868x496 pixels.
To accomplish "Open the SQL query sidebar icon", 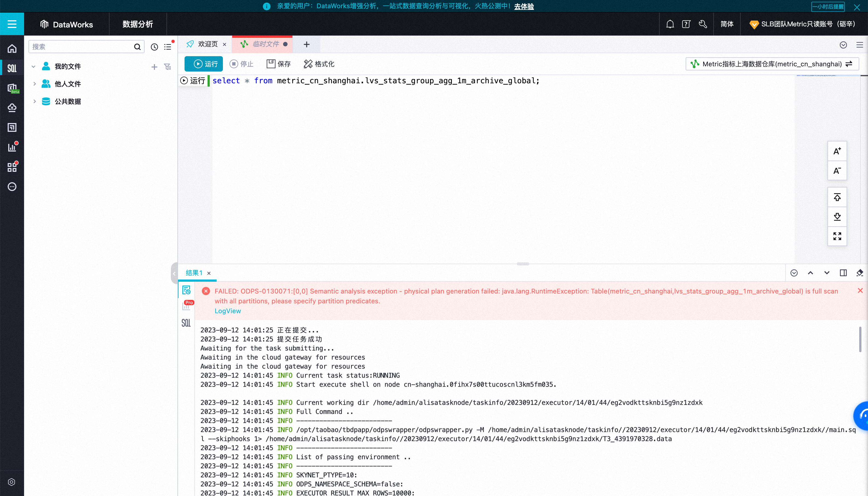I will 12,69.
